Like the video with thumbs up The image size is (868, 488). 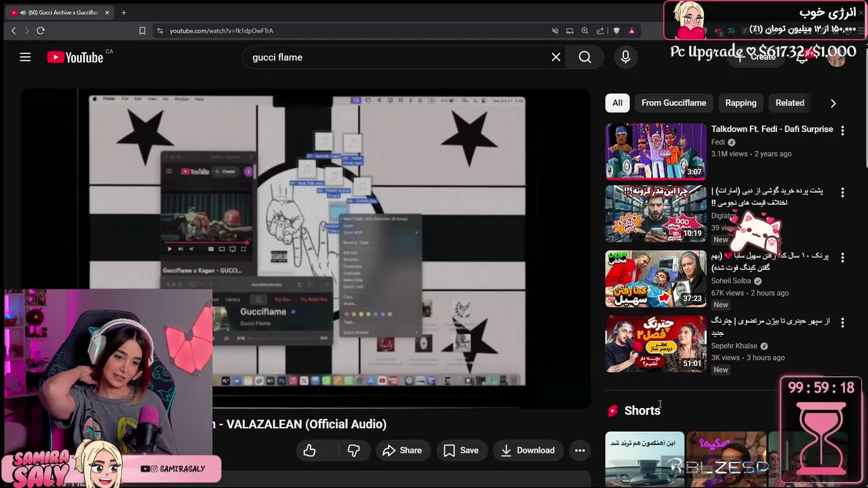point(310,450)
